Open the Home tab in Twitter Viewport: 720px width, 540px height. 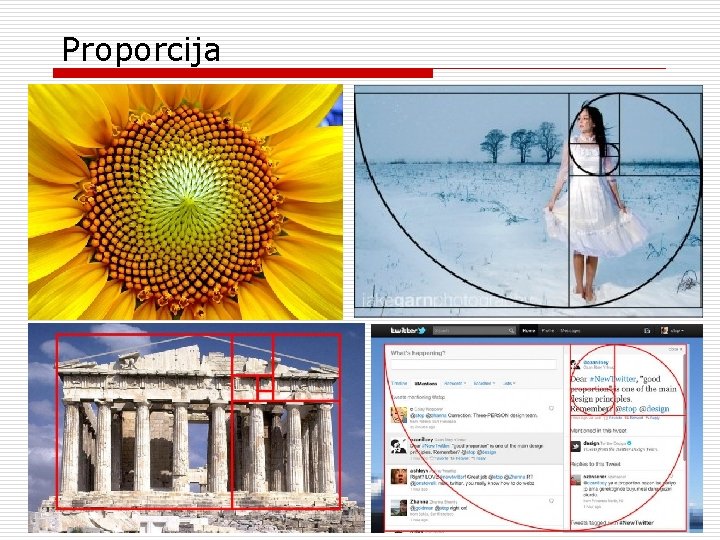529,331
